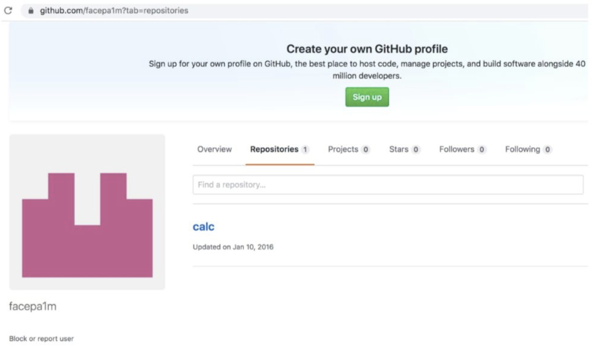Screen dimensions: 604x364
Task: Click the facepa1m username below the avatar
Action: click(x=33, y=307)
